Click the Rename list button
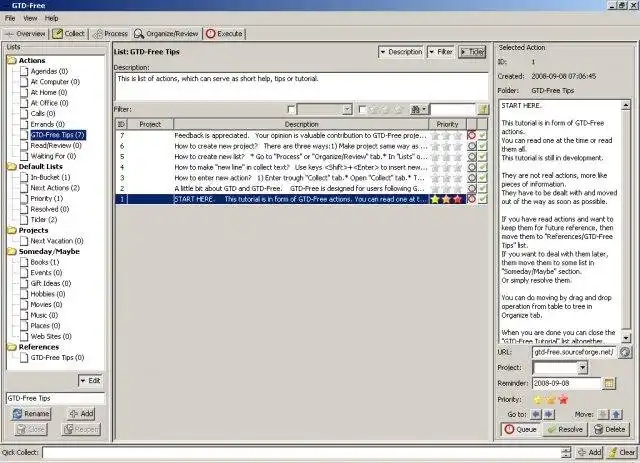 [31, 414]
